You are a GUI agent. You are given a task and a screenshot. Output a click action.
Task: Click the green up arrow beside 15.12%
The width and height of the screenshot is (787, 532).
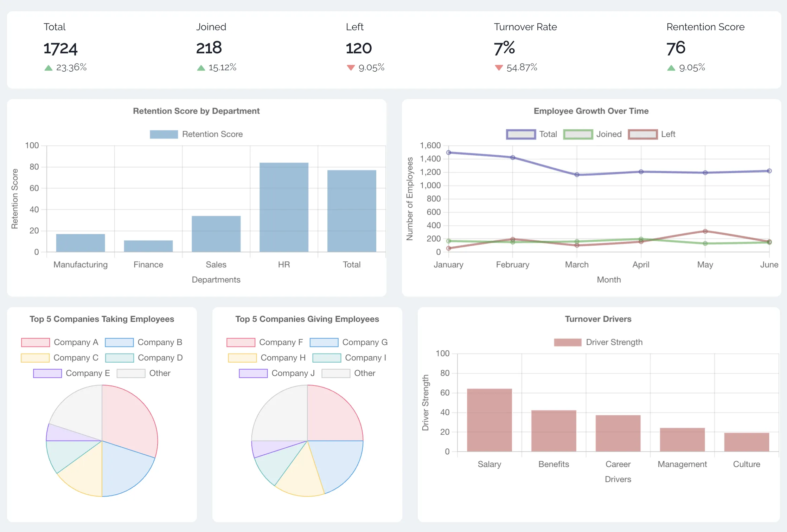coord(201,68)
